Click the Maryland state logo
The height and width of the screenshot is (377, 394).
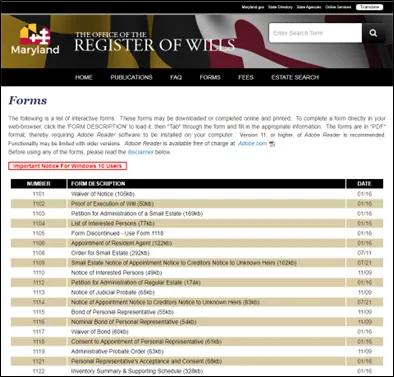[35, 40]
